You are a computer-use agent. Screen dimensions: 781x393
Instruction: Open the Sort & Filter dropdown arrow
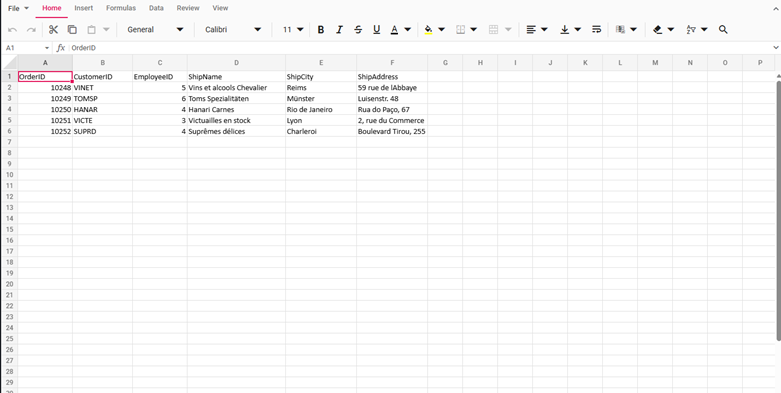(x=704, y=29)
